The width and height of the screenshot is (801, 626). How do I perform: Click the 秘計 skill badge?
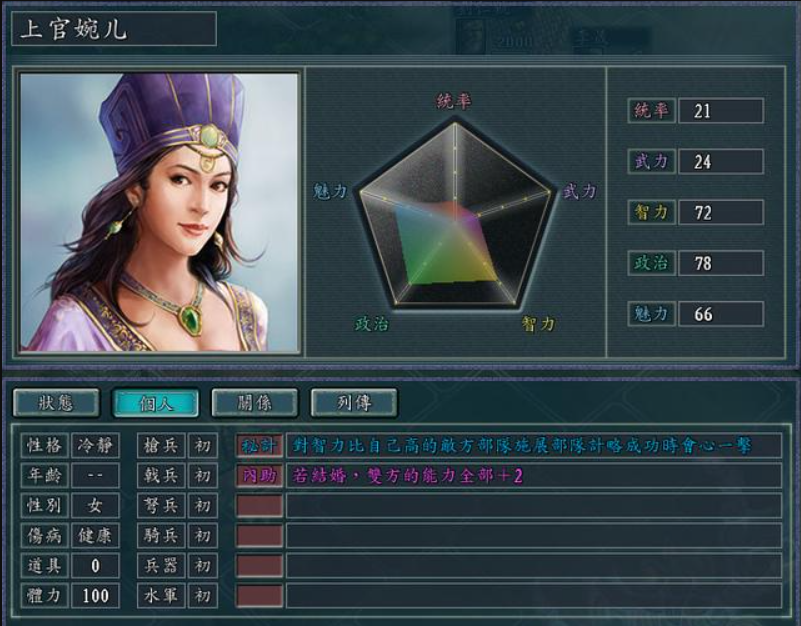260,446
